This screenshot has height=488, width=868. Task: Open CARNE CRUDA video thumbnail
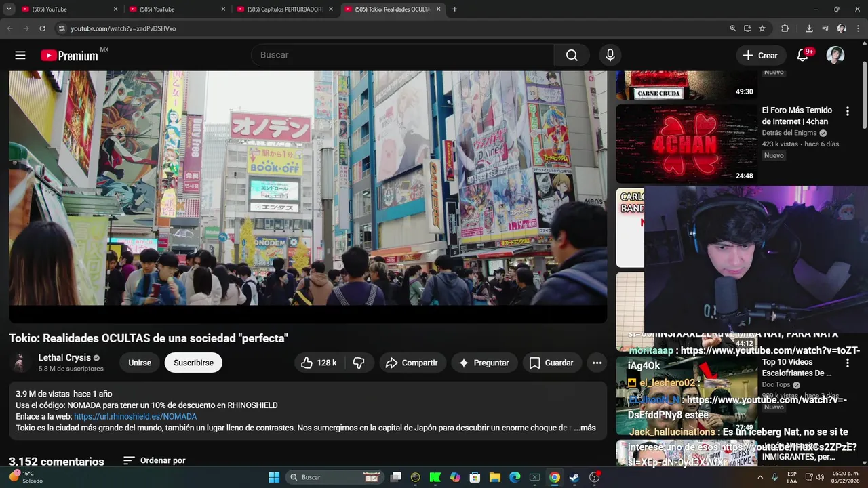pyautogui.click(x=686, y=85)
